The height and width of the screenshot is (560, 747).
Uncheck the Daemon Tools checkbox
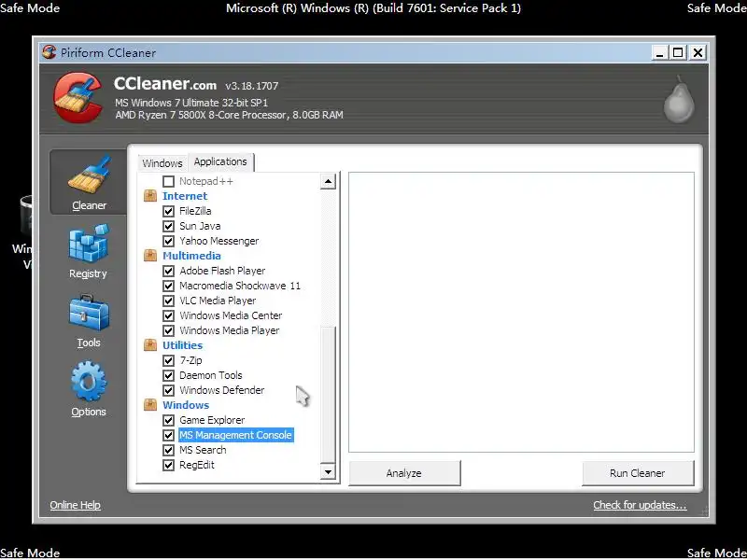coord(168,375)
